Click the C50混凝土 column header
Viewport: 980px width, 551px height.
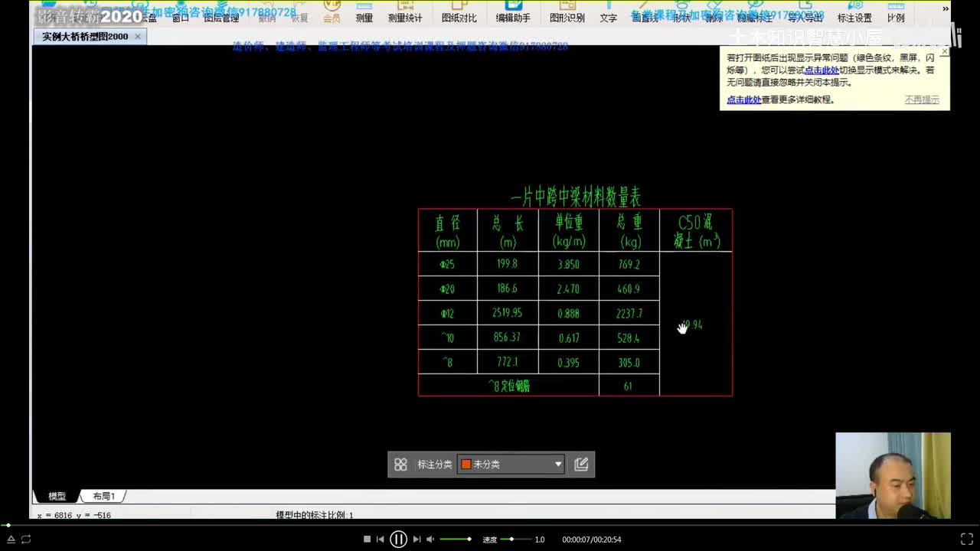[696, 231]
